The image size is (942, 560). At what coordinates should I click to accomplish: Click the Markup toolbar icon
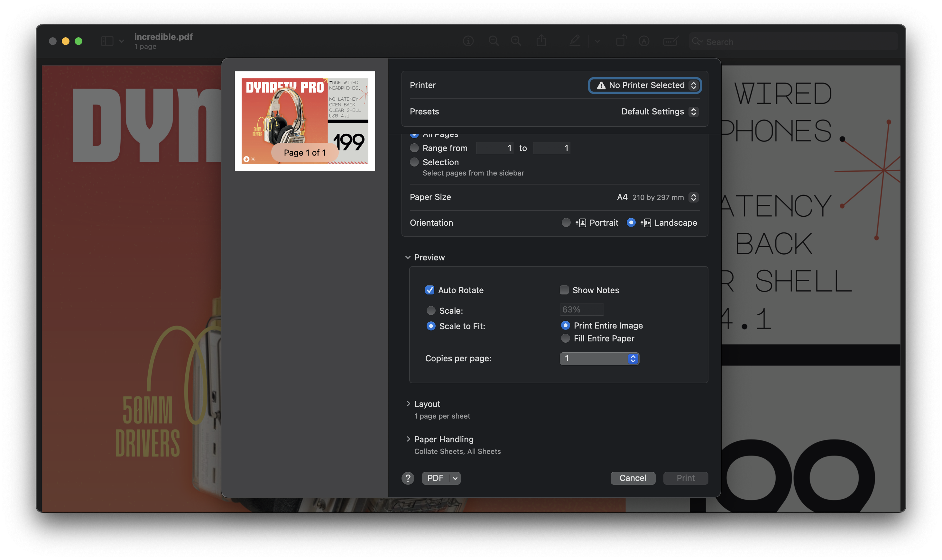pos(644,41)
